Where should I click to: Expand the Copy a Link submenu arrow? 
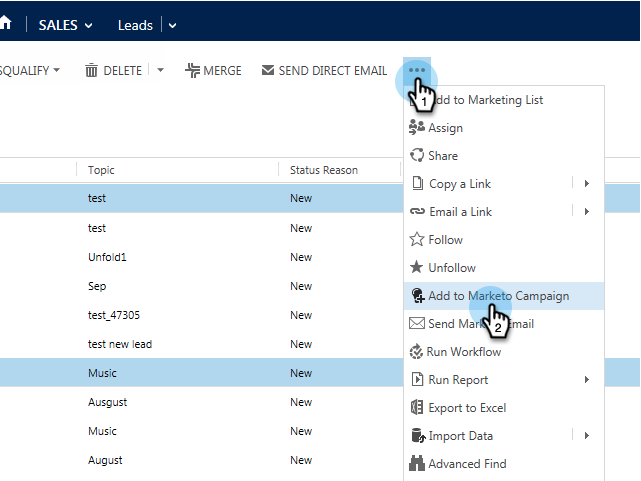tap(587, 183)
